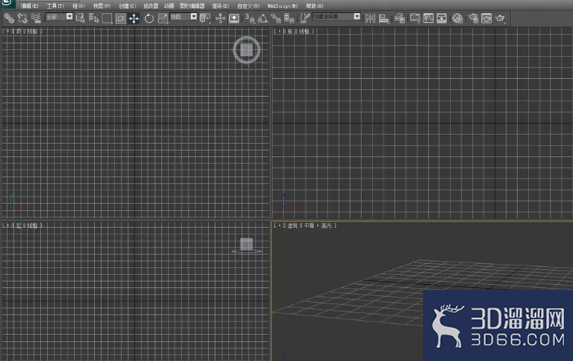This screenshot has height=361, width=573.
Task: Open the 3ds Max application menu logo
Action: [x=7, y=3]
